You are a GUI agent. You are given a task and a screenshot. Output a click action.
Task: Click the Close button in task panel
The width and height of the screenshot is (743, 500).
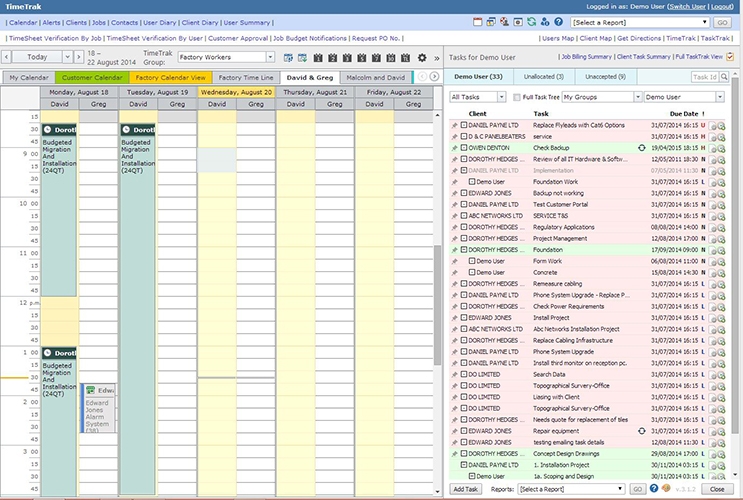[716, 489]
